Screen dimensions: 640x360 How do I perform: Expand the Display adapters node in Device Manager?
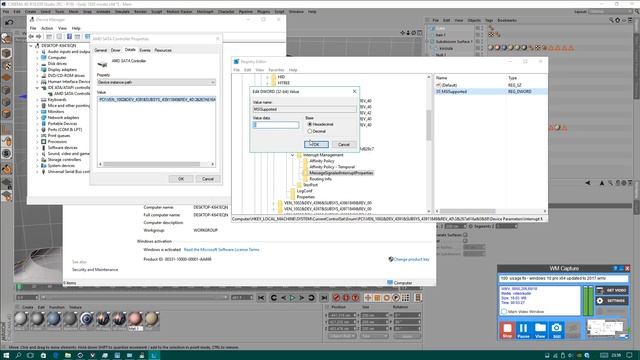pos(37,70)
